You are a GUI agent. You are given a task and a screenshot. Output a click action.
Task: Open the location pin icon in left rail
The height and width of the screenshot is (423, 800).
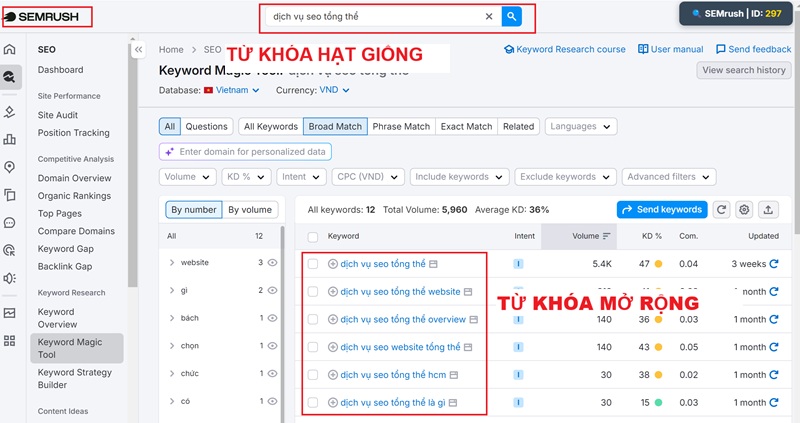click(10, 167)
